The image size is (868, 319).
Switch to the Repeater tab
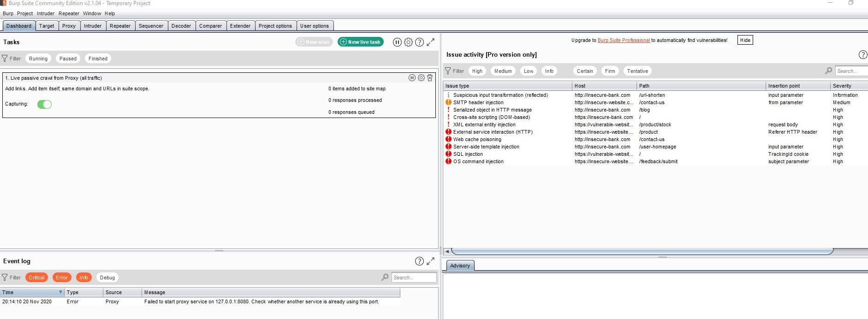120,26
